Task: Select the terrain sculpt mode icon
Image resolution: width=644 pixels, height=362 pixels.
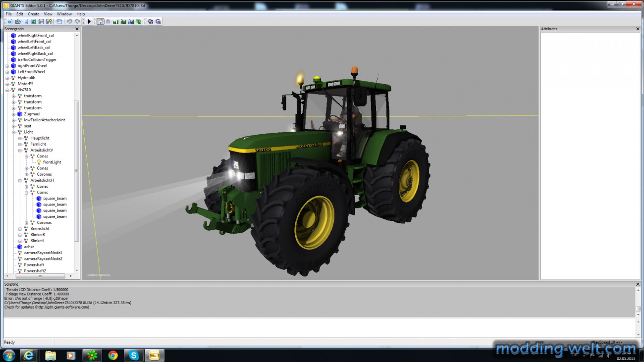Action: coord(115,21)
